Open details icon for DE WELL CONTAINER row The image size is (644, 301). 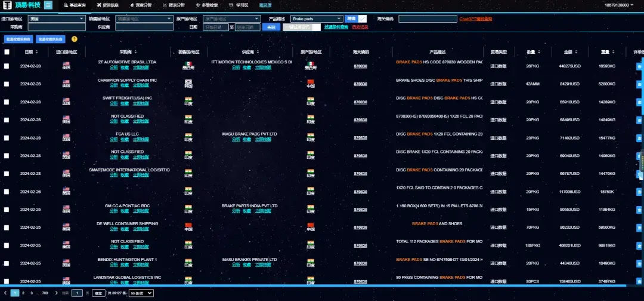coord(640,228)
